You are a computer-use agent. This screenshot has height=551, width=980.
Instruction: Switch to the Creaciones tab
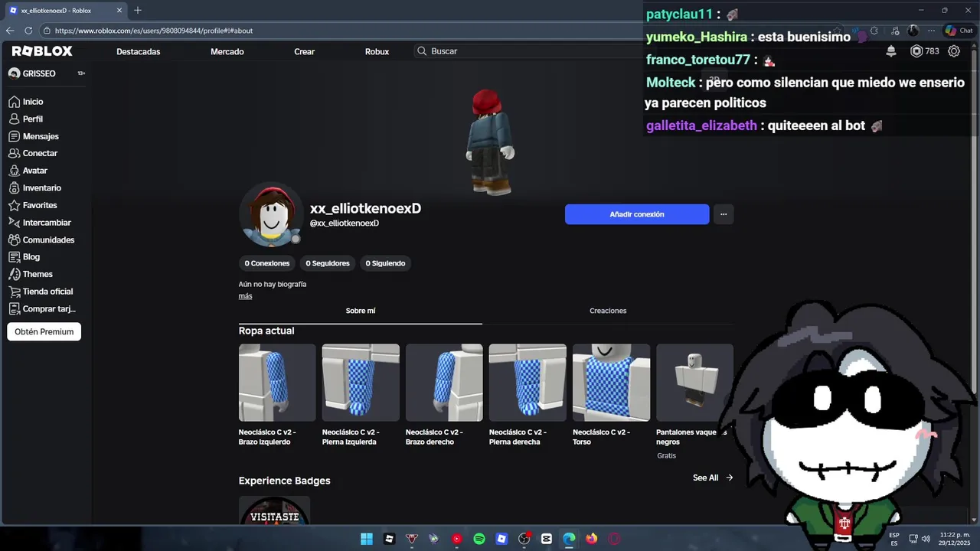[608, 311]
